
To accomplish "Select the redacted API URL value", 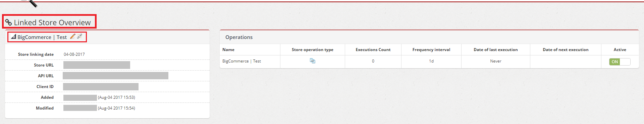I will click(x=115, y=76).
